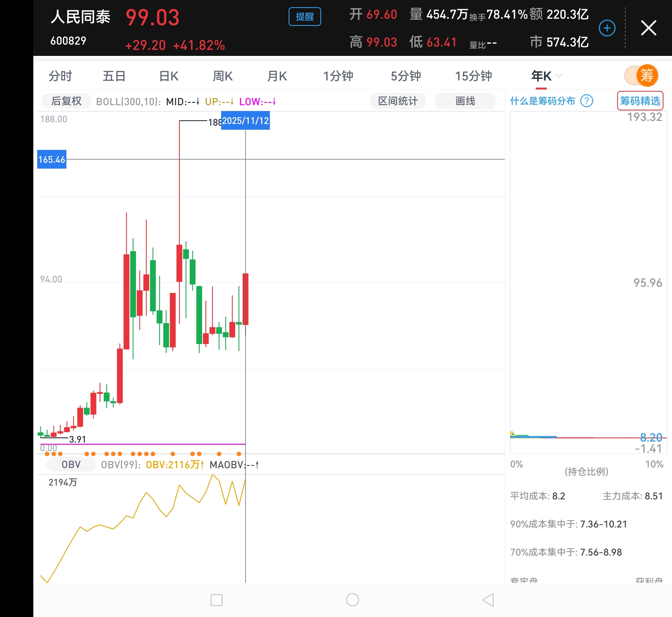672x617 pixels.
Task: Switch to the 分时 tab
Action: click(60, 76)
